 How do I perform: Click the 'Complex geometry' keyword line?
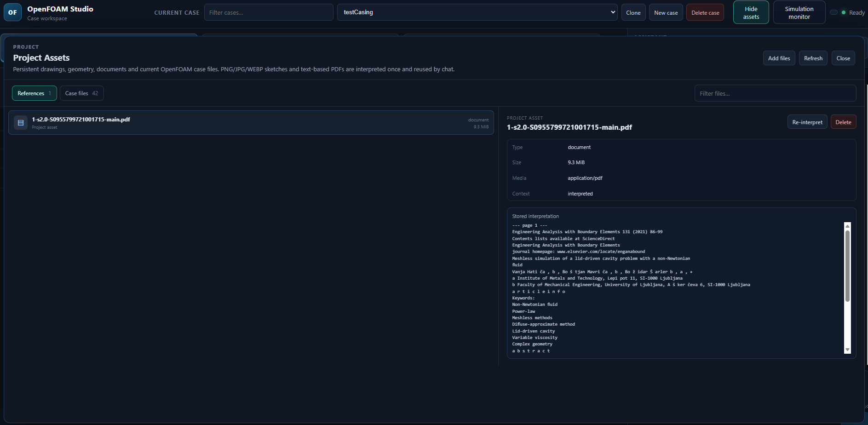coord(532,344)
